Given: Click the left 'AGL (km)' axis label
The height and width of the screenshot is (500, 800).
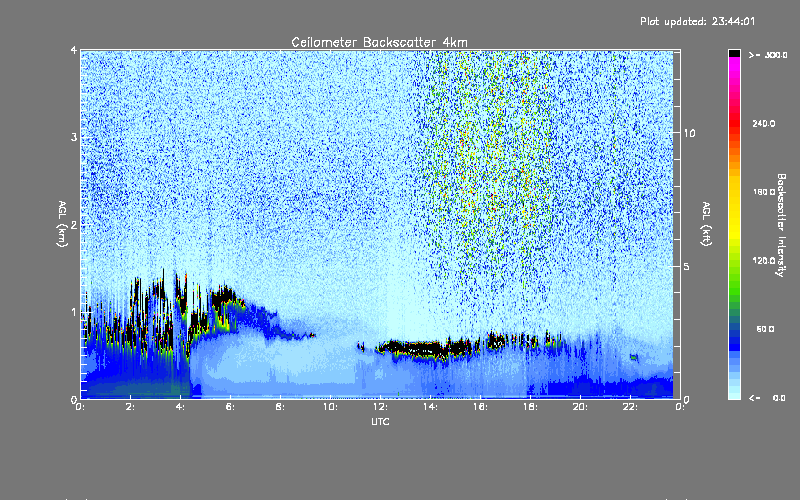Looking at the screenshot, I should pyautogui.click(x=62, y=224).
